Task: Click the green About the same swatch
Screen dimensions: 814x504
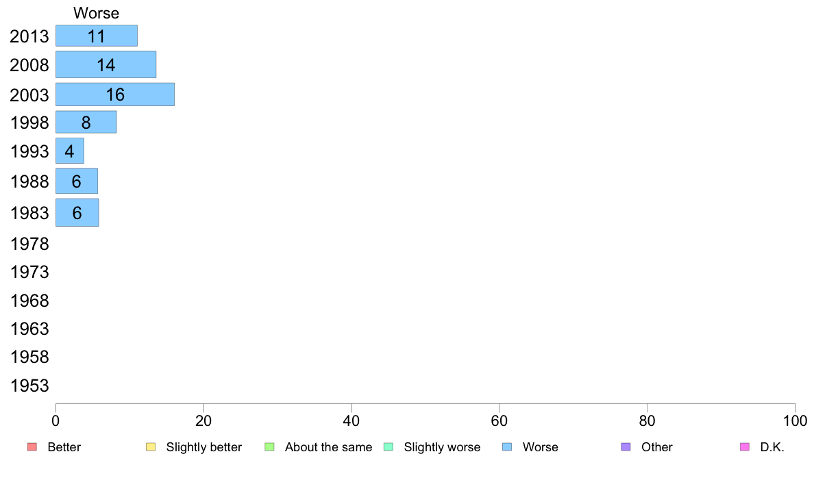Action: (269, 447)
